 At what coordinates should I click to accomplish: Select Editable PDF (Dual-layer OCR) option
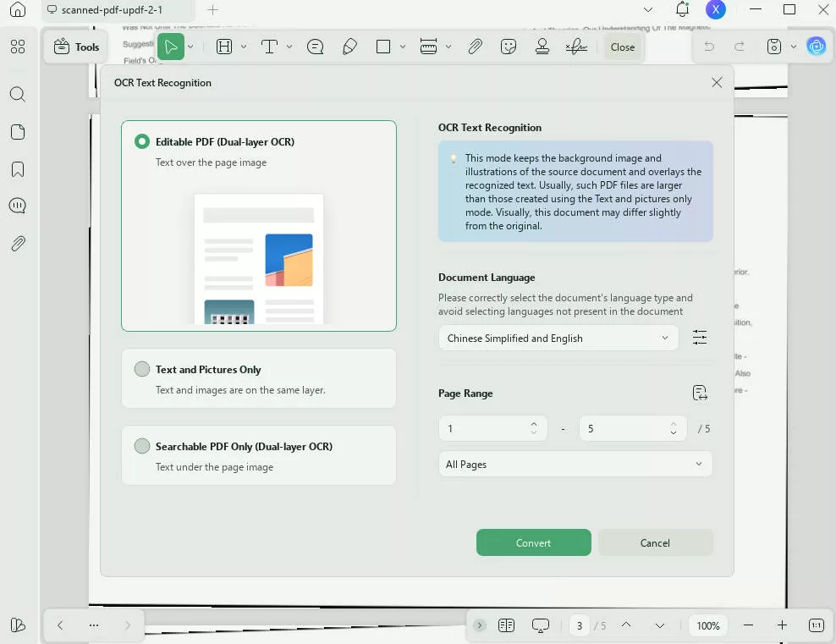coord(142,142)
